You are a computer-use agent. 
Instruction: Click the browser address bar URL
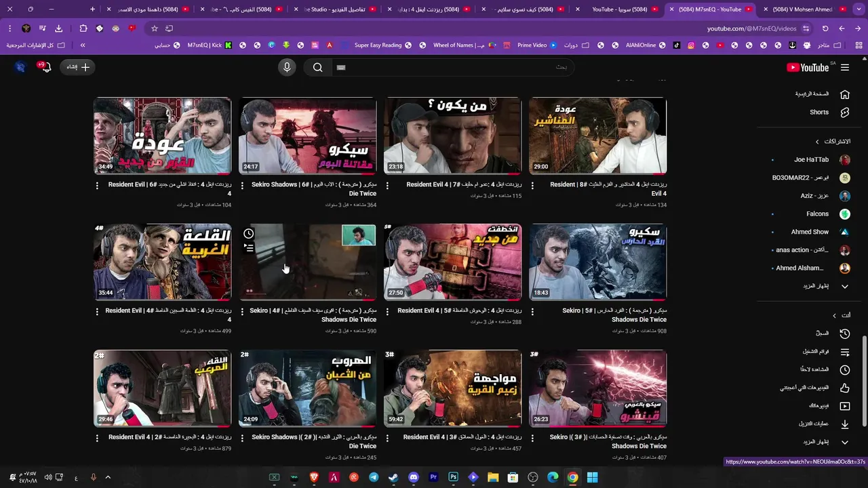[751, 28]
